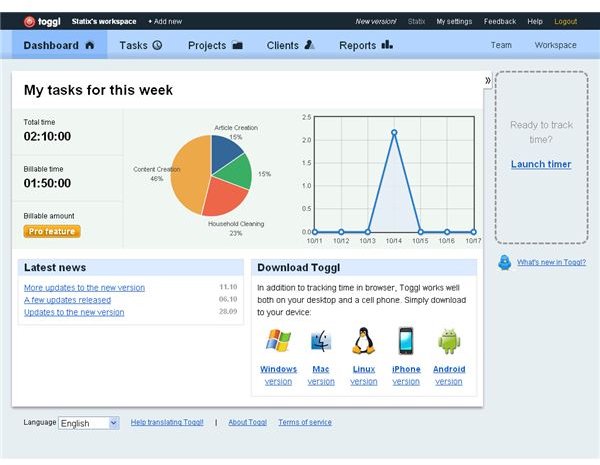
Task: Click the 10/14 peak data point
Action: coord(394,132)
